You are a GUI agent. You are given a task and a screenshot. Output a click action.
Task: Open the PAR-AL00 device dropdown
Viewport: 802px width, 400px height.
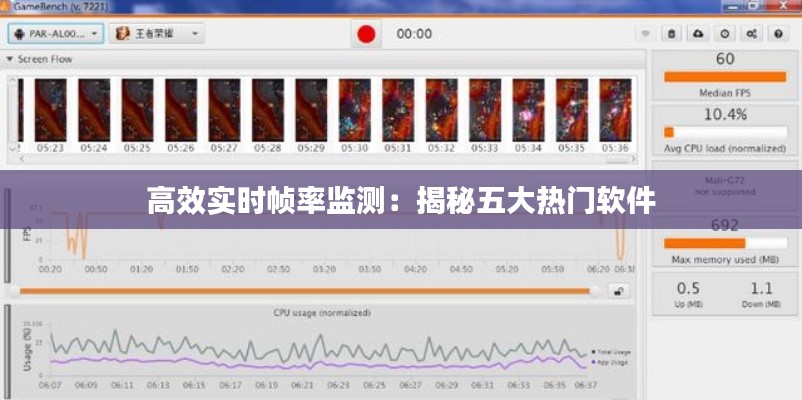56,34
